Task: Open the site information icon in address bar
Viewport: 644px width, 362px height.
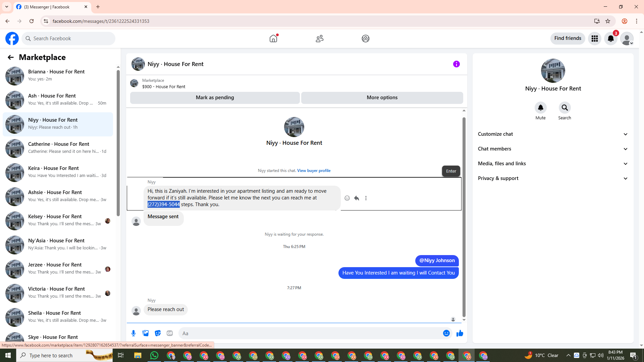Action: (46, 21)
